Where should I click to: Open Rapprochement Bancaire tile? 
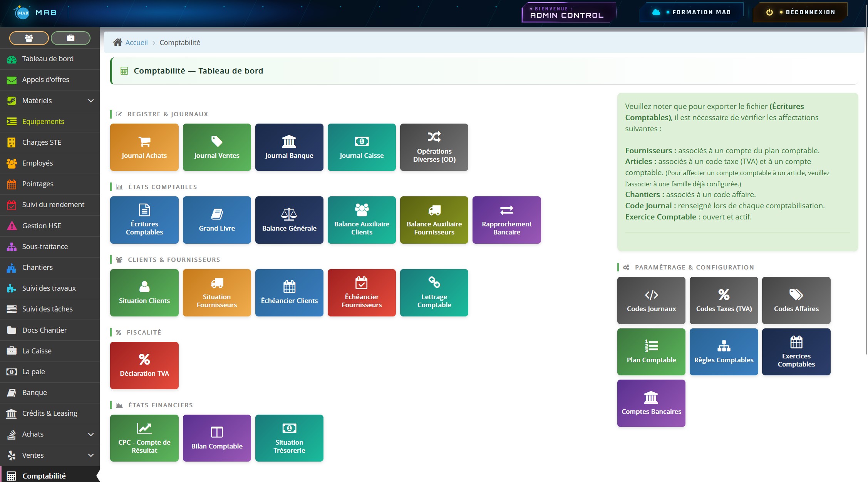click(x=506, y=220)
